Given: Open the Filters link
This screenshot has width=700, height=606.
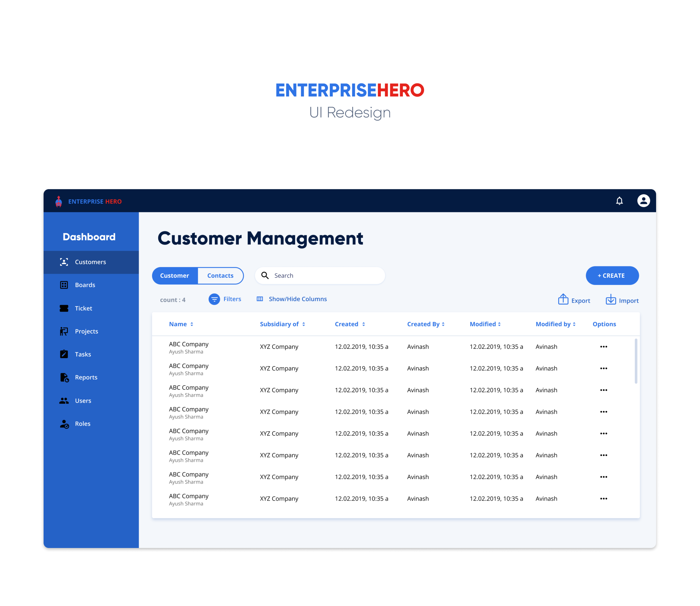Looking at the screenshot, I should (232, 299).
